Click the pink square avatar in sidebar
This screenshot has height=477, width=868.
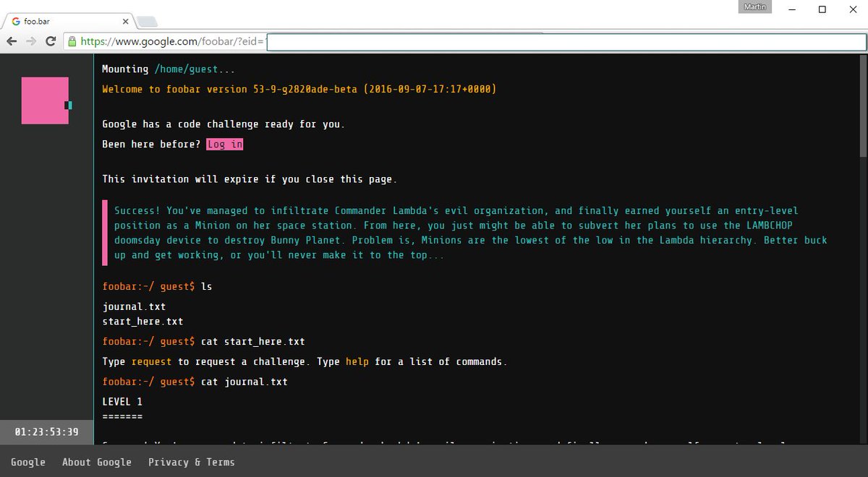coord(45,100)
